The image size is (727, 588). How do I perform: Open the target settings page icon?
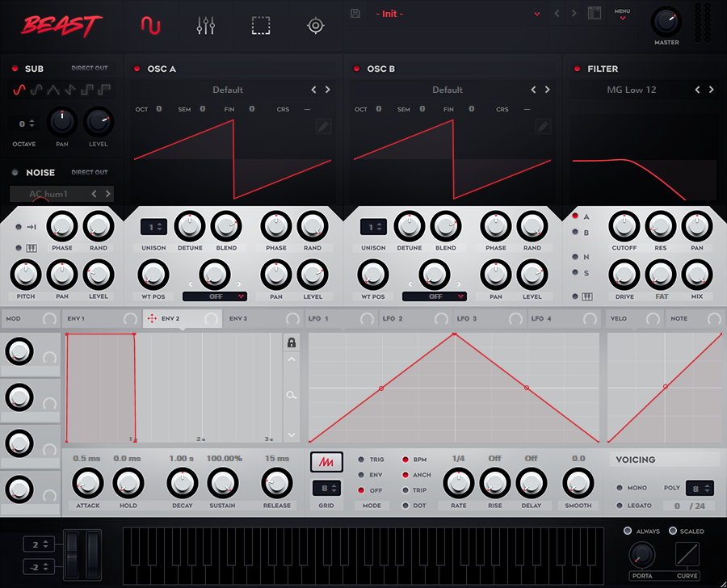(315, 26)
